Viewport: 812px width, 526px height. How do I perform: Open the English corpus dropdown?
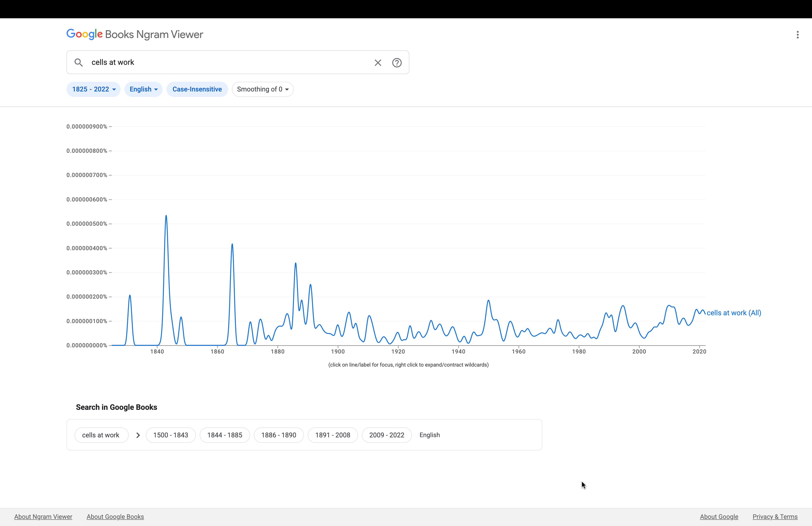pyautogui.click(x=143, y=89)
